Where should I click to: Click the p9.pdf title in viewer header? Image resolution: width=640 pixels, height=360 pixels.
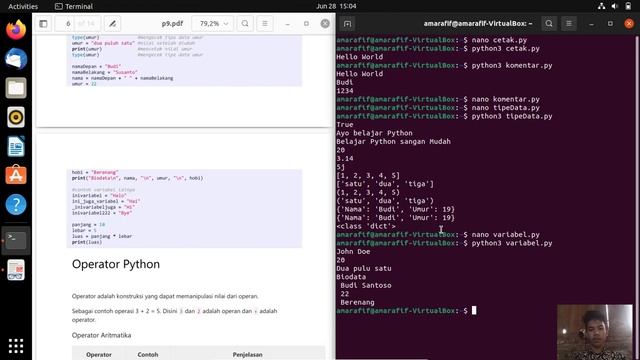172,24
